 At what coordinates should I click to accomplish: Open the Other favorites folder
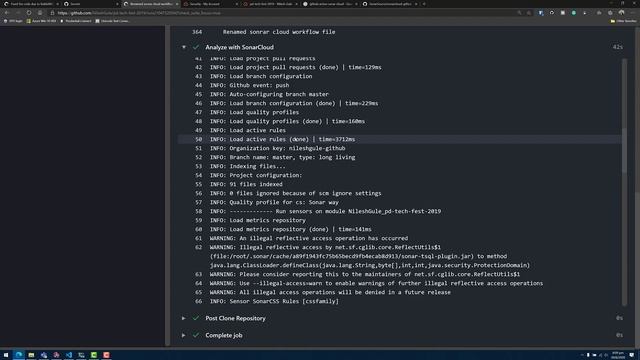click(623, 21)
